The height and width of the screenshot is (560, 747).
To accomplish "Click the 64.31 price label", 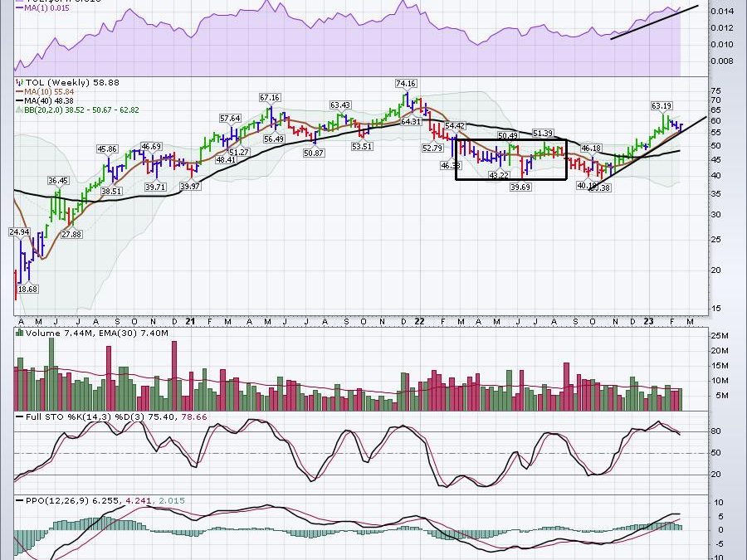I will click(411, 121).
